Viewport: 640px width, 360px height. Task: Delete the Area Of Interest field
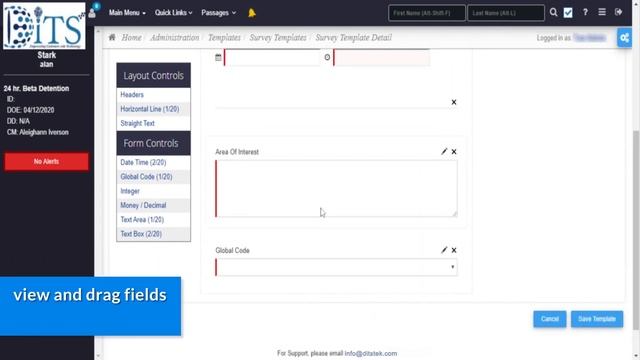[454, 151]
